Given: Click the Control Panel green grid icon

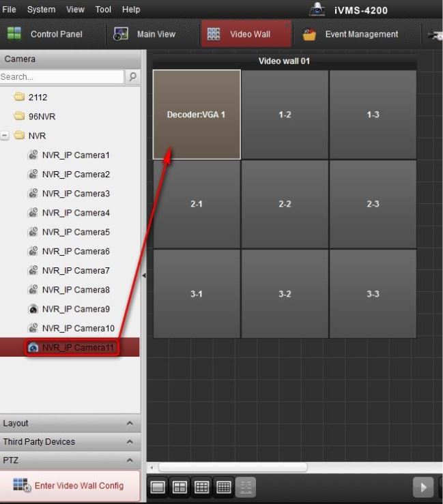Looking at the screenshot, I should click(x=14, y=33).
